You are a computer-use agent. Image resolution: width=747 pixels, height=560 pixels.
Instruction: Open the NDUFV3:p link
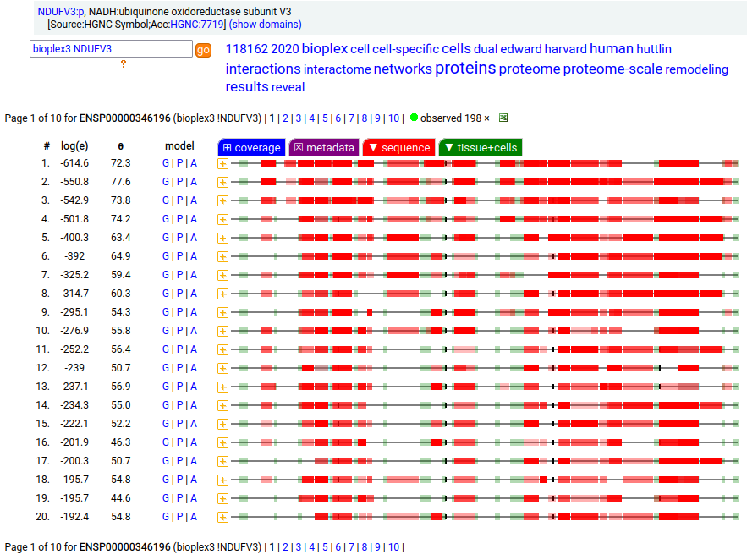pos(61,12)
